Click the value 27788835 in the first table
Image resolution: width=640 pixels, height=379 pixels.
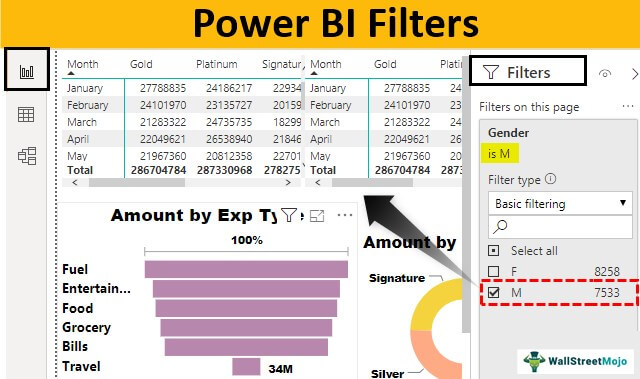click(x=163, y=88)
